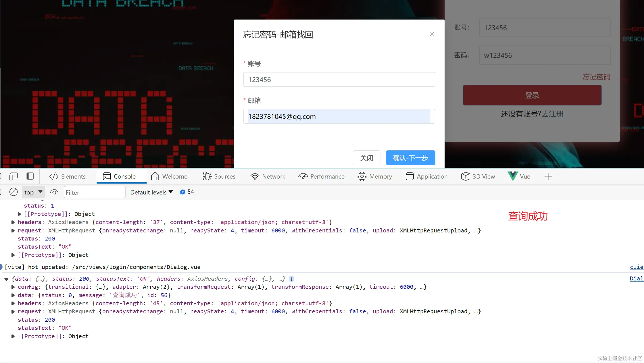
Task: Click the plus icon for more tools
Action: click(548, 176)
